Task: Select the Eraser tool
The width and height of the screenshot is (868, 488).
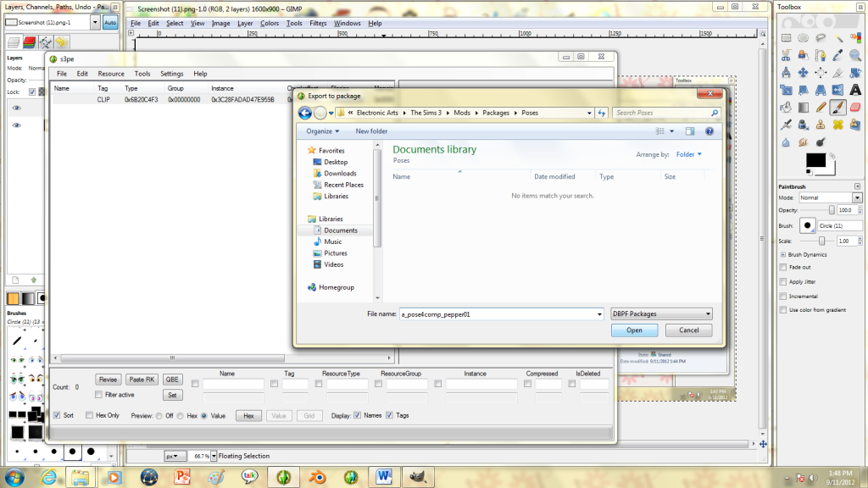Action: coord(855,108)
